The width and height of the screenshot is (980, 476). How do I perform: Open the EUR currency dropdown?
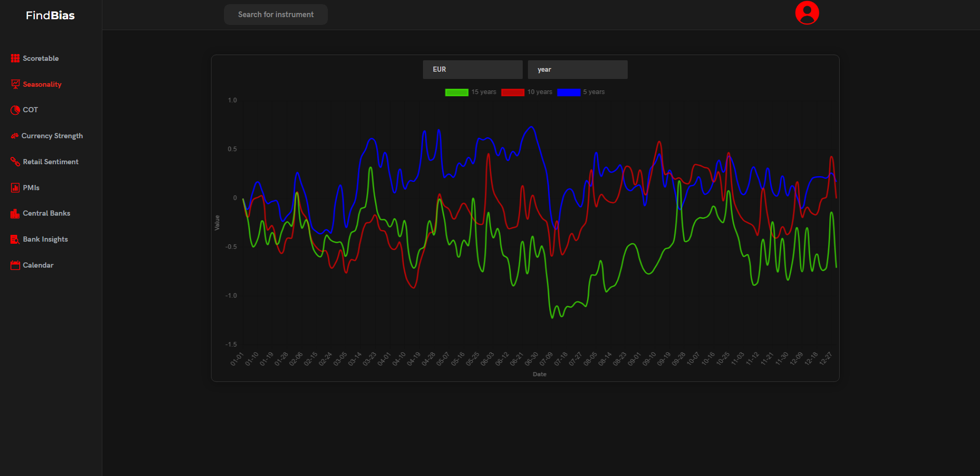pos(472,70)
